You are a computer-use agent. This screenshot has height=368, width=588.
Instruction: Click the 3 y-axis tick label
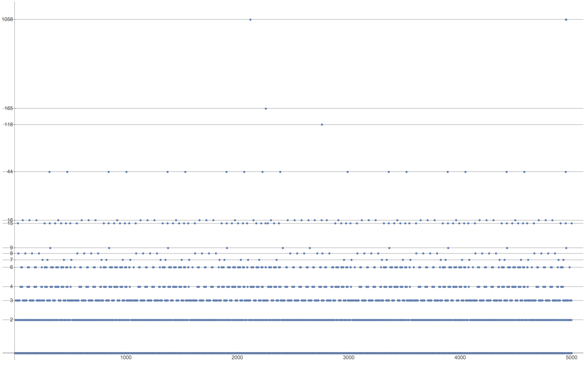click(11, 300)
